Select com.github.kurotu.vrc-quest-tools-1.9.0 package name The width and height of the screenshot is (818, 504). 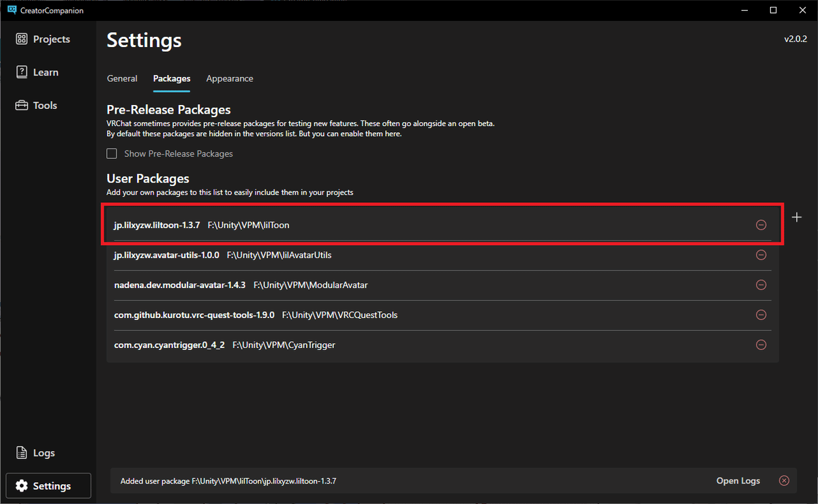click(194, 315)
